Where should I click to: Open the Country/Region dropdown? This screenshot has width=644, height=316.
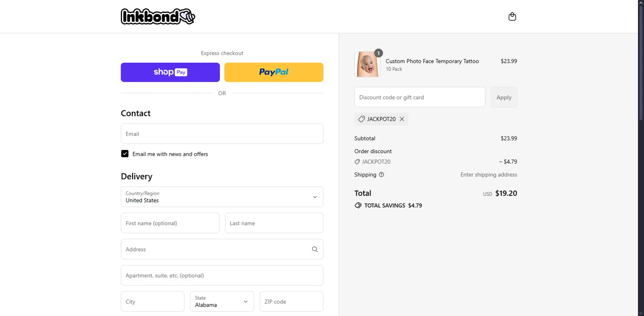tap(222, 197)
